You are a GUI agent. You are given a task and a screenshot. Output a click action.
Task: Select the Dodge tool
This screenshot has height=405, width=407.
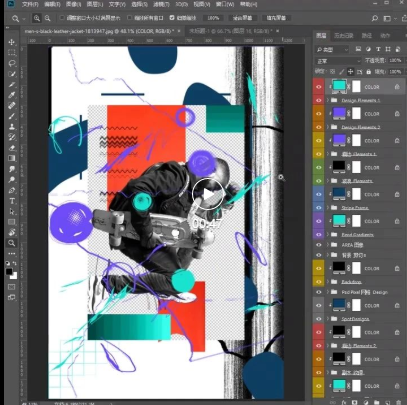pos(12,180)
